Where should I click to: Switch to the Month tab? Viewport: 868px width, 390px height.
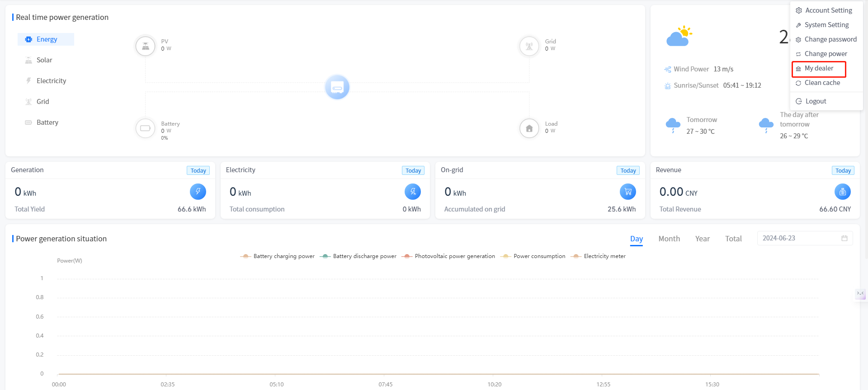(669, 239)
